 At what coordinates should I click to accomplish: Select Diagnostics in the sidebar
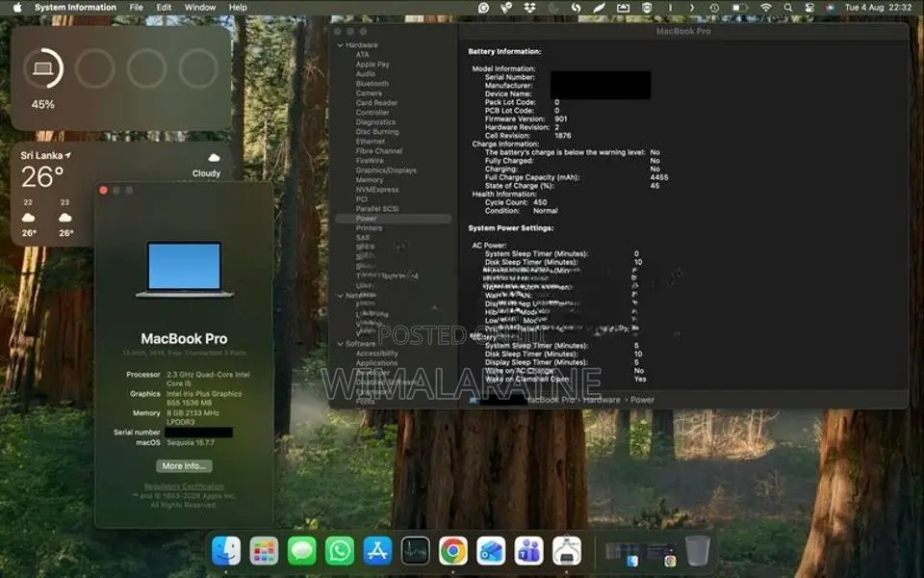[375, 122]
